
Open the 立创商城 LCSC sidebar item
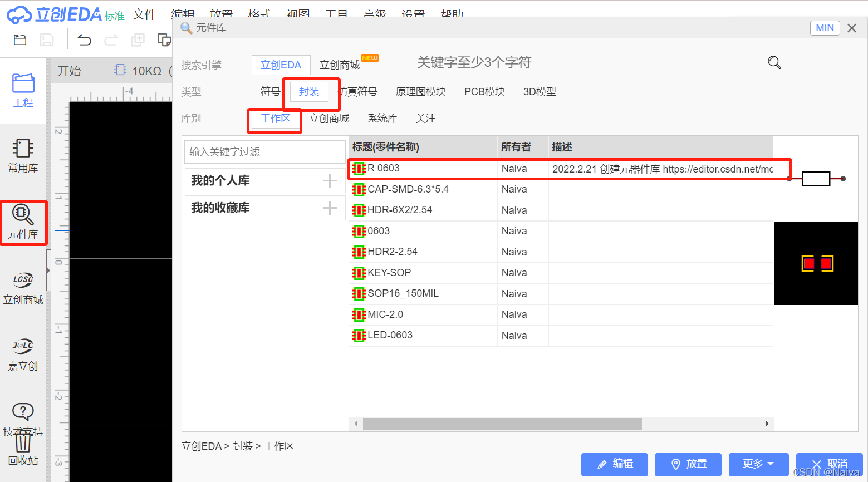point(23,288)
